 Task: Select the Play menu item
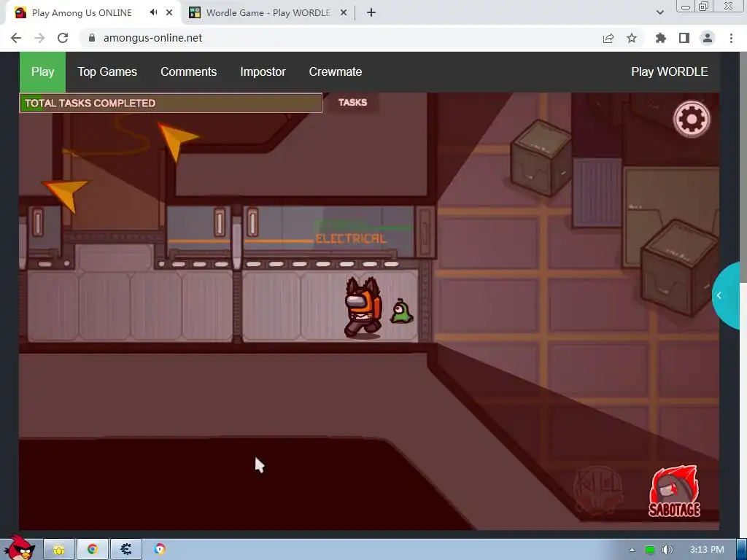[42, 72]
